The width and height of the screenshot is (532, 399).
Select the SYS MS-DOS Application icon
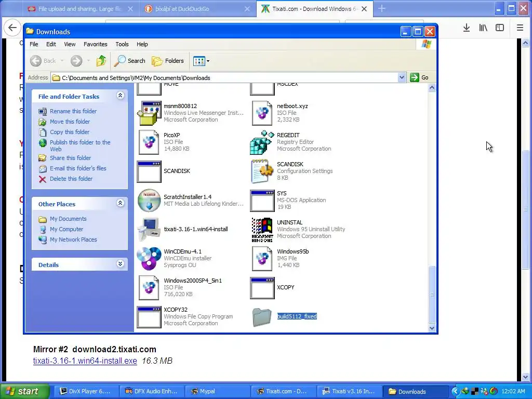[x=262, y=201]
